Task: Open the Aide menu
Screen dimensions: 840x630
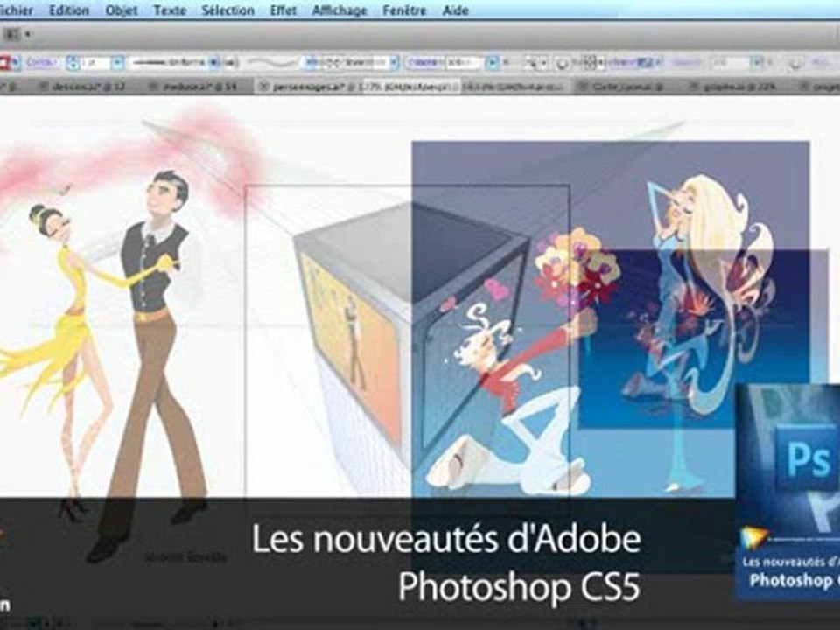Action: click(x=455, y=10)
